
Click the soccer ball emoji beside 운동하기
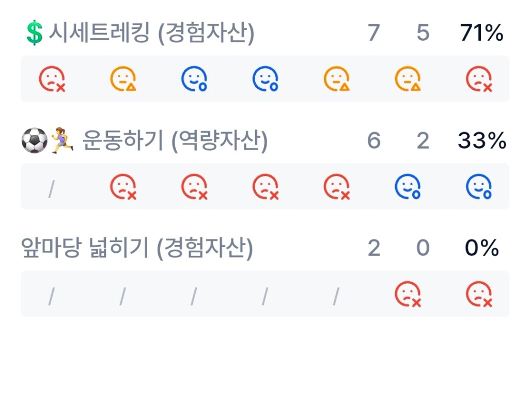[x=35, y=140]
